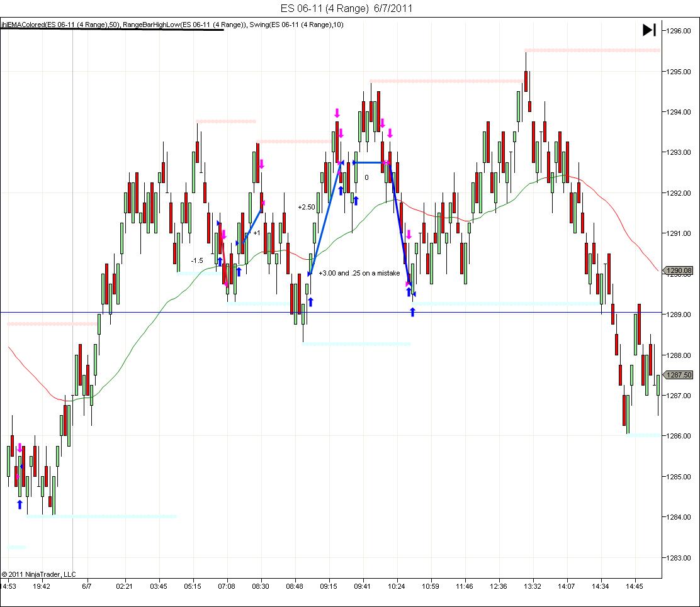Click the 1289.00 price axis label
Image resolution: width=700 pixels, height=607 pixels.
pos(679,315)
